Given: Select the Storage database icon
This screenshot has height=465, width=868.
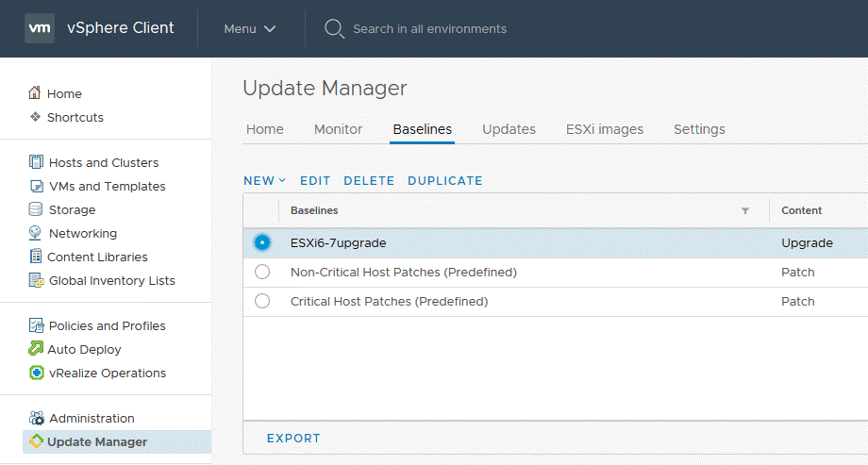Looking at the screenshot, I should click(x=36, y=209).
